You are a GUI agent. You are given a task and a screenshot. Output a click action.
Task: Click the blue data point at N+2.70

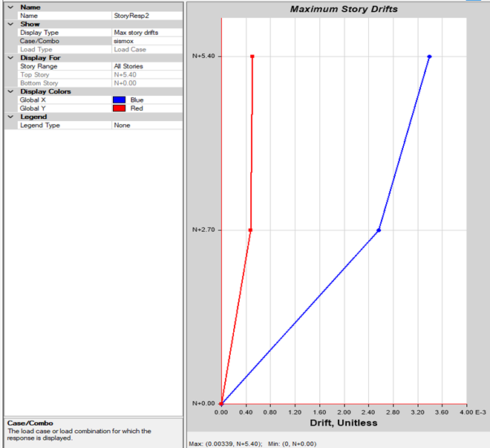click(379, 230)
